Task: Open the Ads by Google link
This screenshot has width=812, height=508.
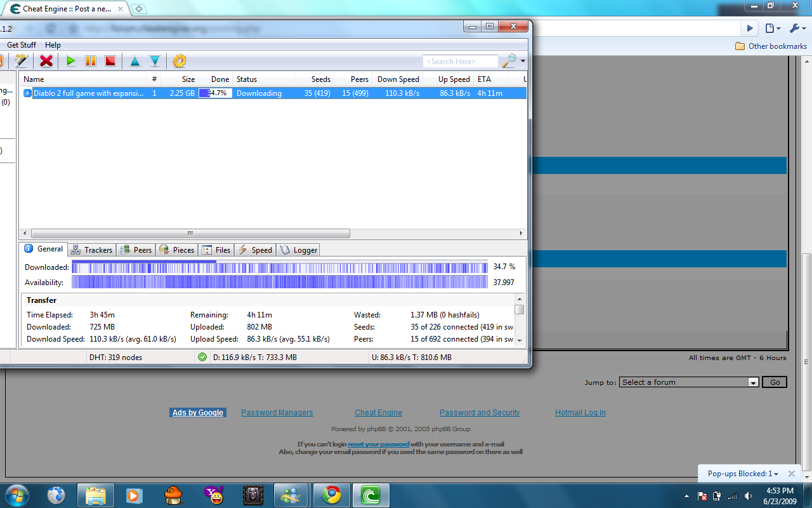Action: 198,413
